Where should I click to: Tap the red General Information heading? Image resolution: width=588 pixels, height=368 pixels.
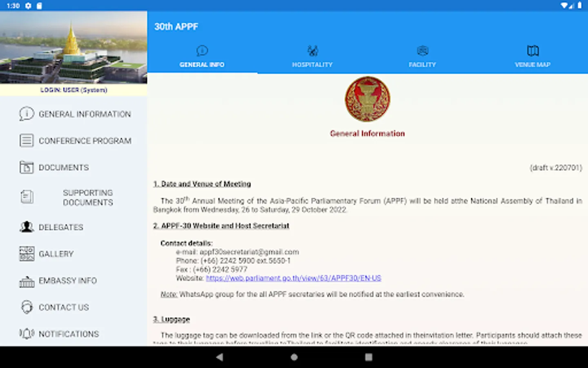pyautogui.click(x=367, y=133)
